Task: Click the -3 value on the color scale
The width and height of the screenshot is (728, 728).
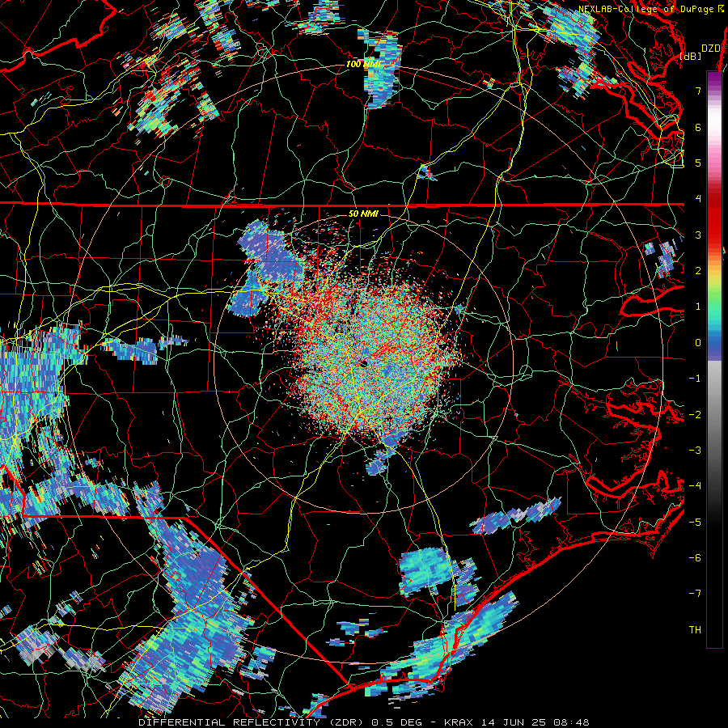Action: pos(695,451)
